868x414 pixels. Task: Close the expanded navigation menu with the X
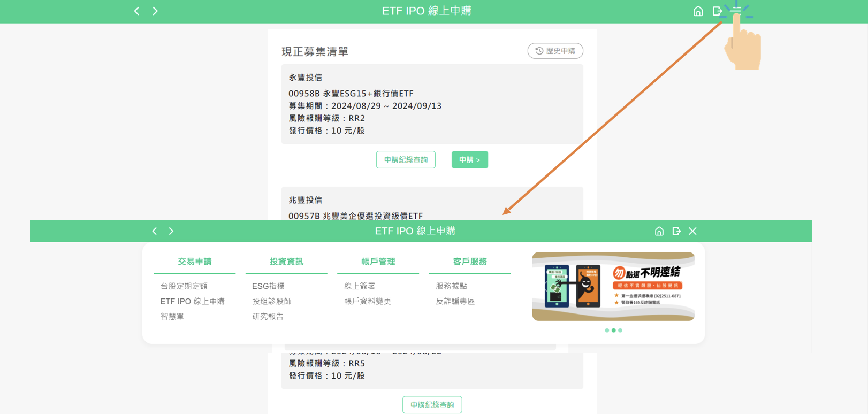point(692,231)
